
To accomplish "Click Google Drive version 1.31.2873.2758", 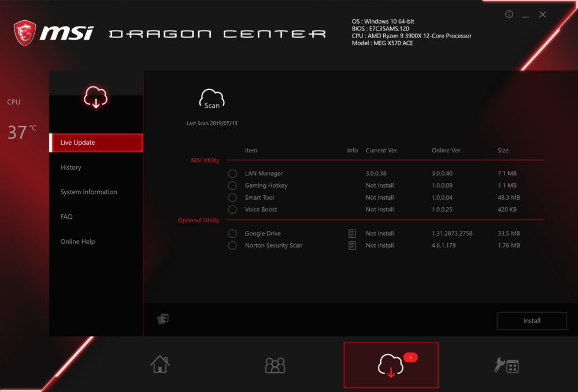I will click(452, 233).
